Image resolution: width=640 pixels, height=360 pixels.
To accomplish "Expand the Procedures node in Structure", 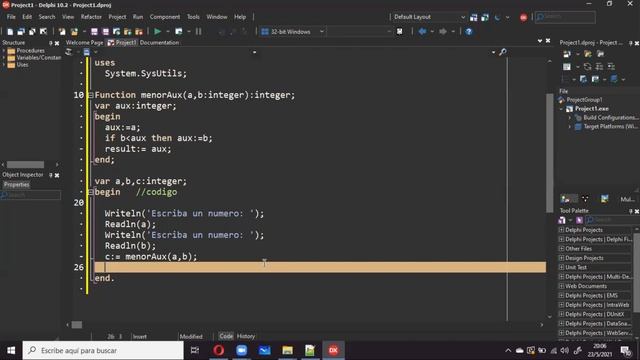I will pyautogui.click(x=4, y=51).
